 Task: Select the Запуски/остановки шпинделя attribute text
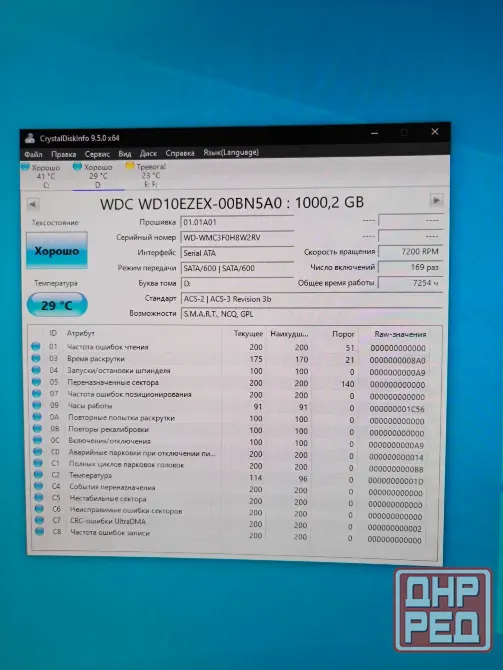119,370
